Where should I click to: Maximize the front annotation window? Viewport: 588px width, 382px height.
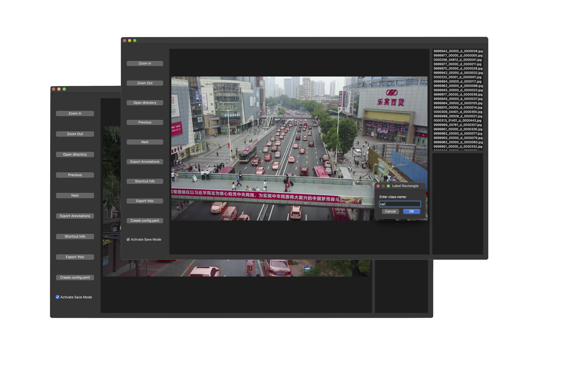point(135,40)
